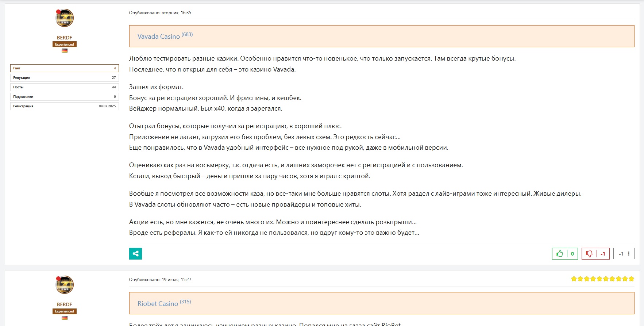Select the Репутация stat row
Viewport: 644px width, 326px height.
[65, 78]
